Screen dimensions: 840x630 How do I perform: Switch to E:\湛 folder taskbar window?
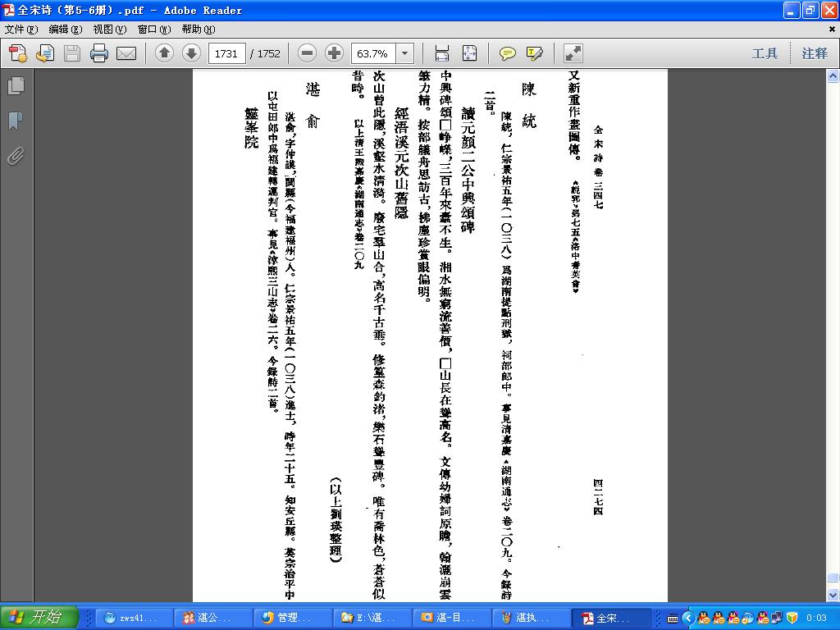click(372, 618)
